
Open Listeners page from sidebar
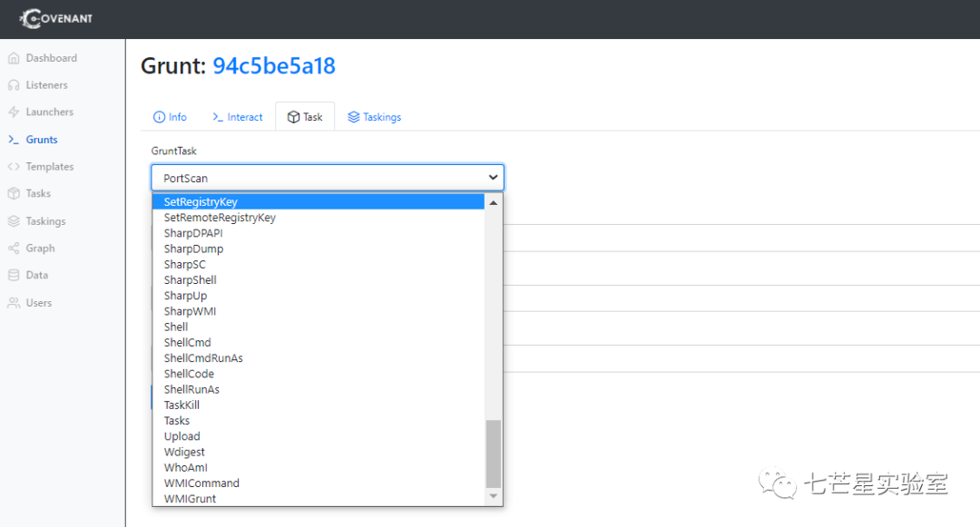click(47, 85)
